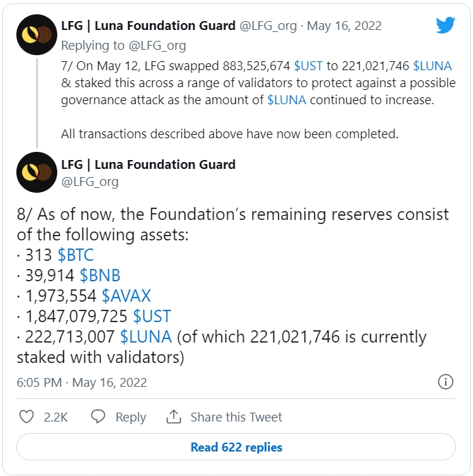
Task: Open main tweet author name LFG | Luna Foundation Guard
Action: click(x=148, y=165)
